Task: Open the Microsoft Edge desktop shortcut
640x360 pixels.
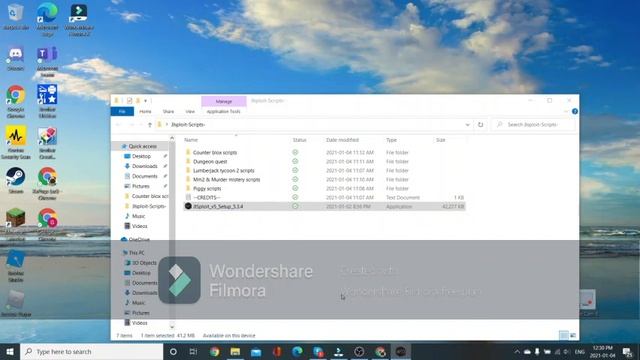Action: pyautogui.click(x=47, y=19)
